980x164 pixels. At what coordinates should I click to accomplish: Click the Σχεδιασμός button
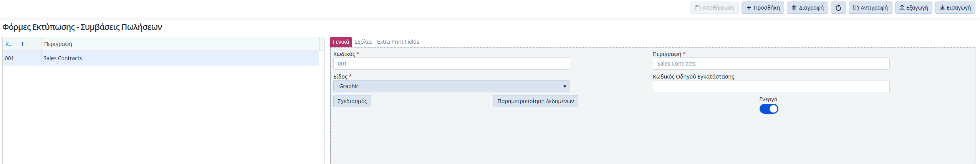coord(352,101)
